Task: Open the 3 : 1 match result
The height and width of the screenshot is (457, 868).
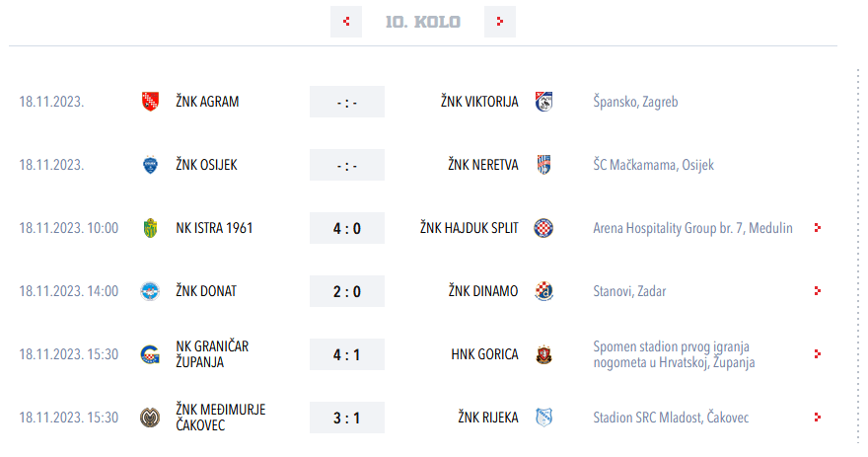Action: click(347, 418)
